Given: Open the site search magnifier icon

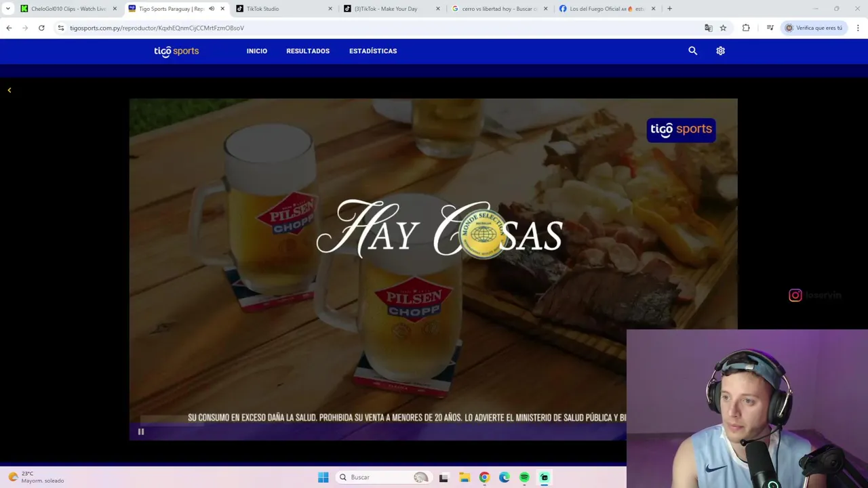Looking at the screenshot, I should pos(692,51).
